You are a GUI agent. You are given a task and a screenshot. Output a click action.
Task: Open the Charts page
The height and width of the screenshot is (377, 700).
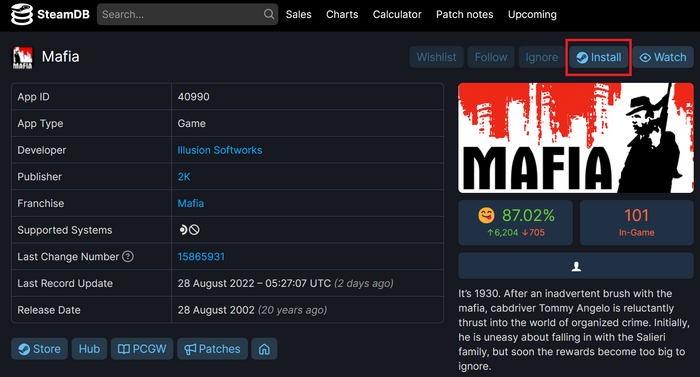pos(342,14)
